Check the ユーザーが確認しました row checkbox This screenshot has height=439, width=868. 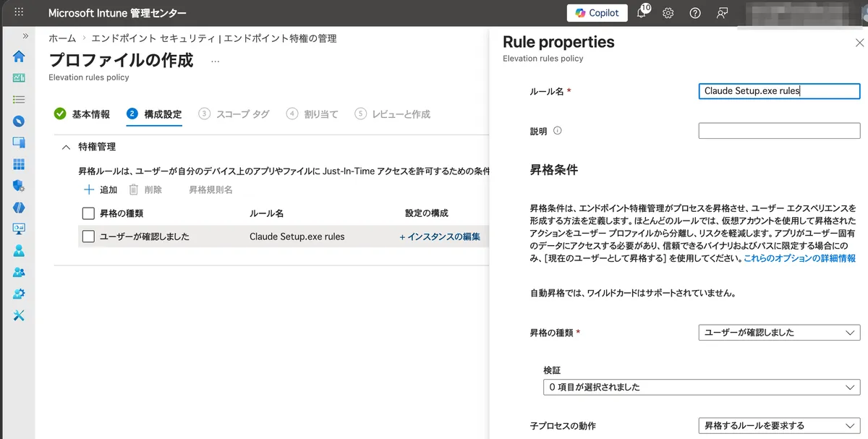tap(88, 236)
